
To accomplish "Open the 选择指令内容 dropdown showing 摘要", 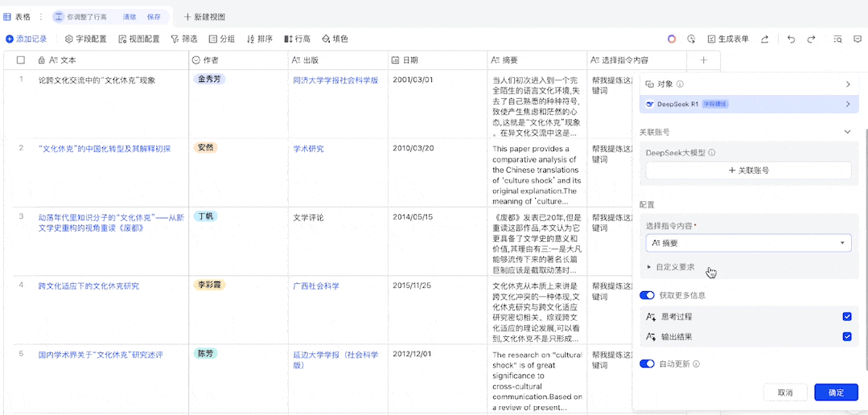I will coord(748,243).
